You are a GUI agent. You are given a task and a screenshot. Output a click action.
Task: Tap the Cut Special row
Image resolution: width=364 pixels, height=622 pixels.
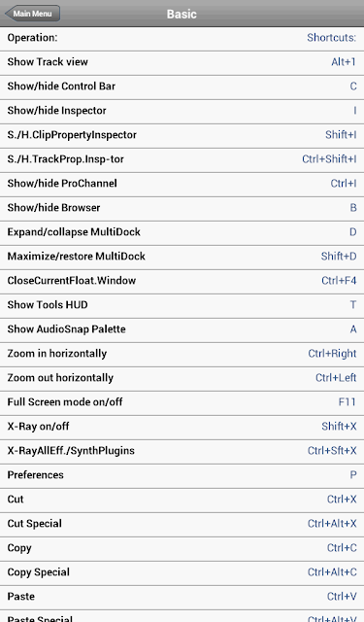click(182, 524)
